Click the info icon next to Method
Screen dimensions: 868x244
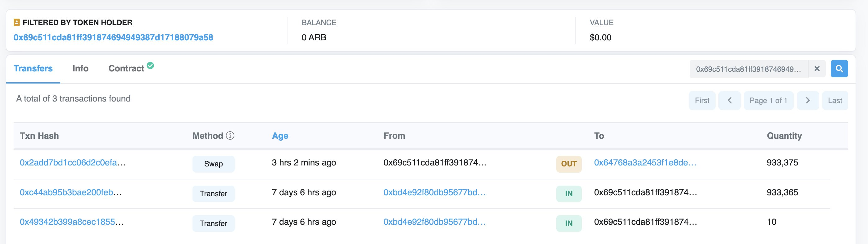[230, 136]
